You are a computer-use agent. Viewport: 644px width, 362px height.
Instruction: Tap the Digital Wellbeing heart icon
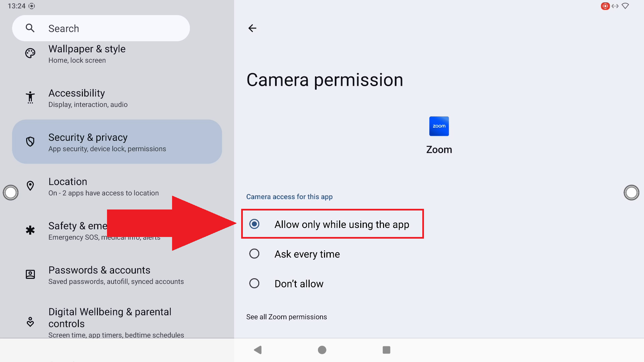point(30,322)
